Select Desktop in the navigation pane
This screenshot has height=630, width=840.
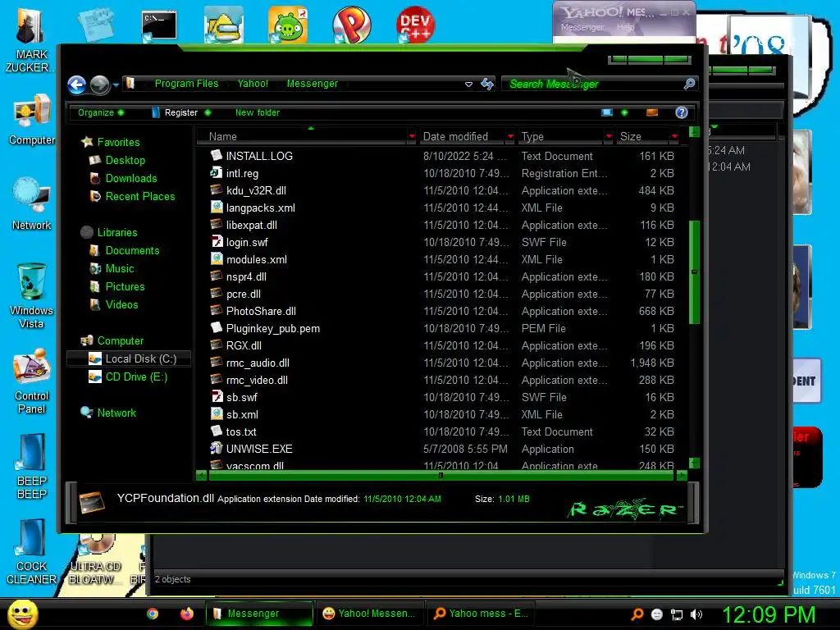pyautogui.click(x=125, y=160)
